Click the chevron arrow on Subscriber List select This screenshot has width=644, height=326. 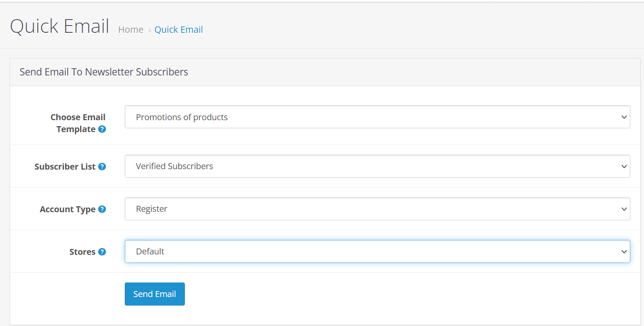pos(624,166)
